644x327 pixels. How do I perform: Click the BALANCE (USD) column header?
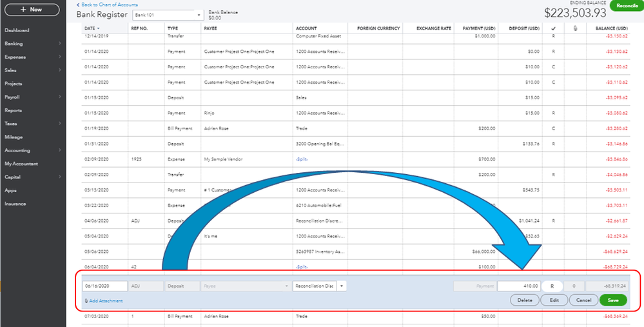tap(612, 28)
